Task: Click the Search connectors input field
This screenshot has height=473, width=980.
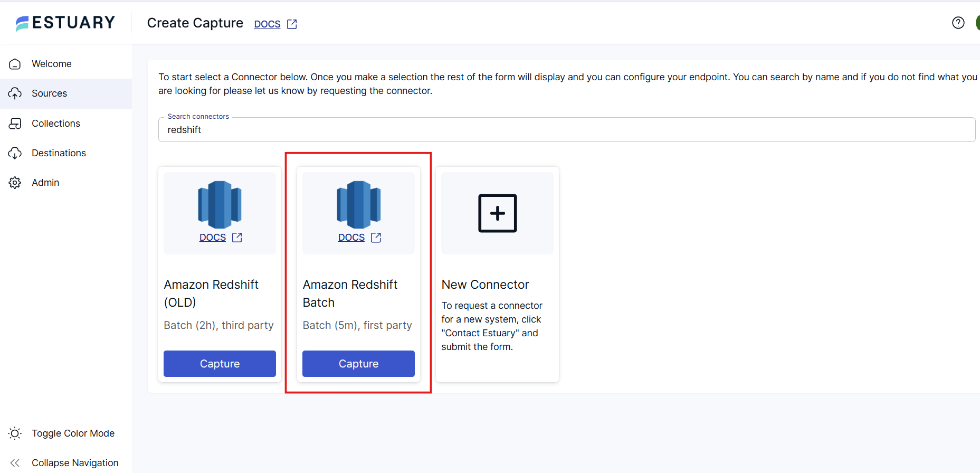Action: click(567, 130)
